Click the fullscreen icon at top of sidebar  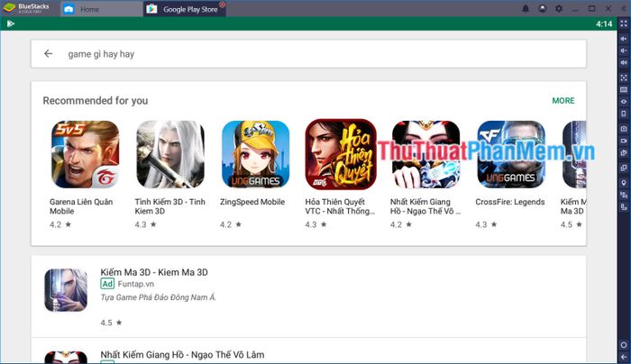624,23
